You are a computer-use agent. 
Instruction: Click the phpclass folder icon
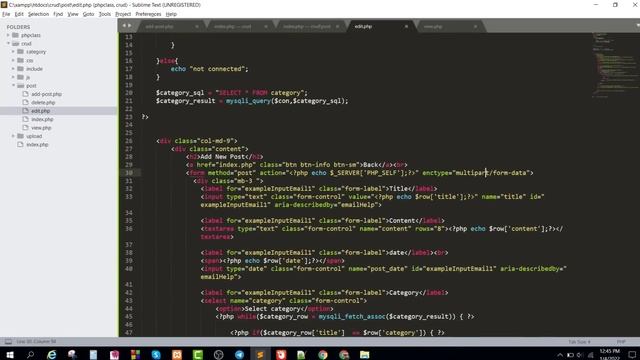tap(16, 36)
